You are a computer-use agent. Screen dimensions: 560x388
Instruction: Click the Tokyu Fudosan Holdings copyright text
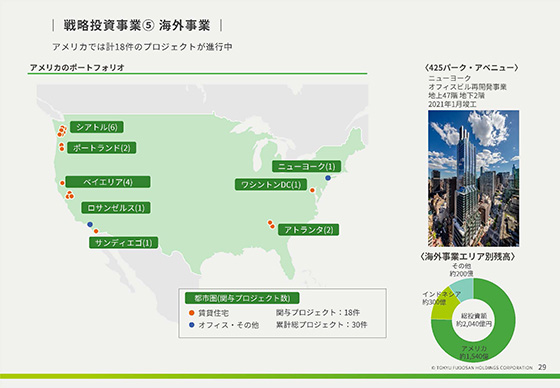pyautogui.click(x=482, y=368)
